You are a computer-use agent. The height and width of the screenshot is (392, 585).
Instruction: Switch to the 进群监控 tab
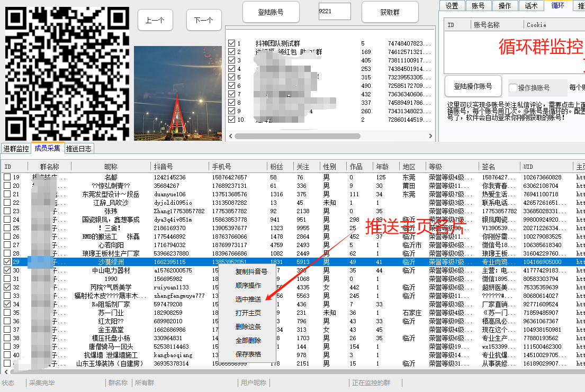[16, 149]
